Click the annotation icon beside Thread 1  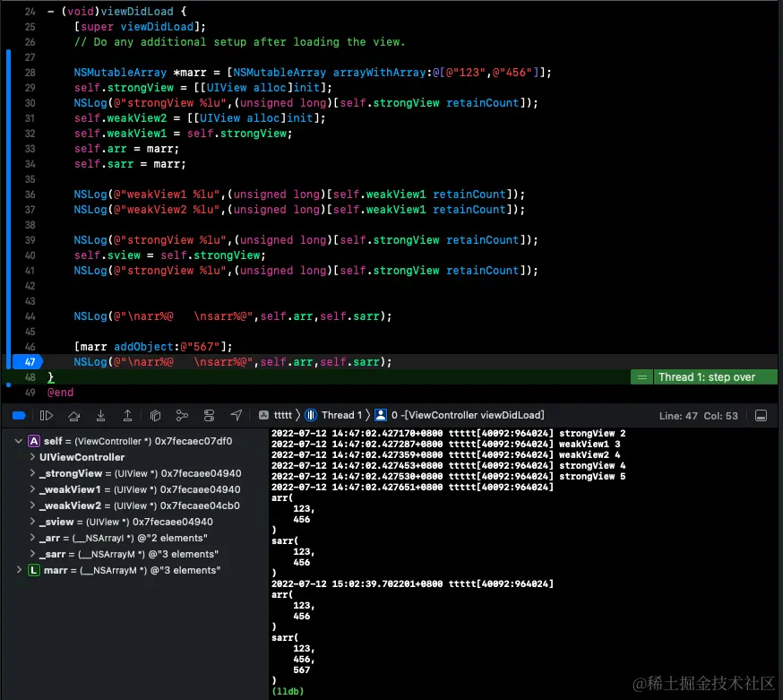click(641, 377)
